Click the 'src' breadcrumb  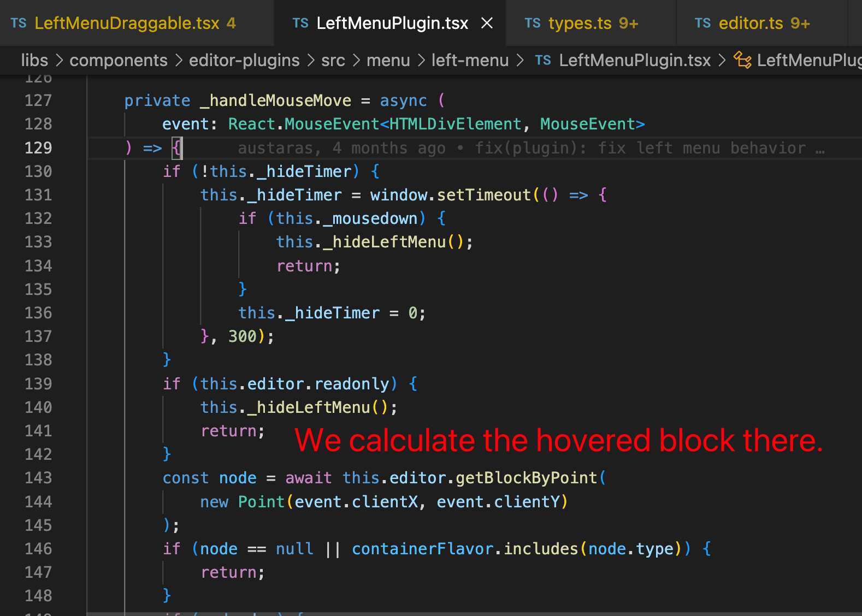point(333,60)
